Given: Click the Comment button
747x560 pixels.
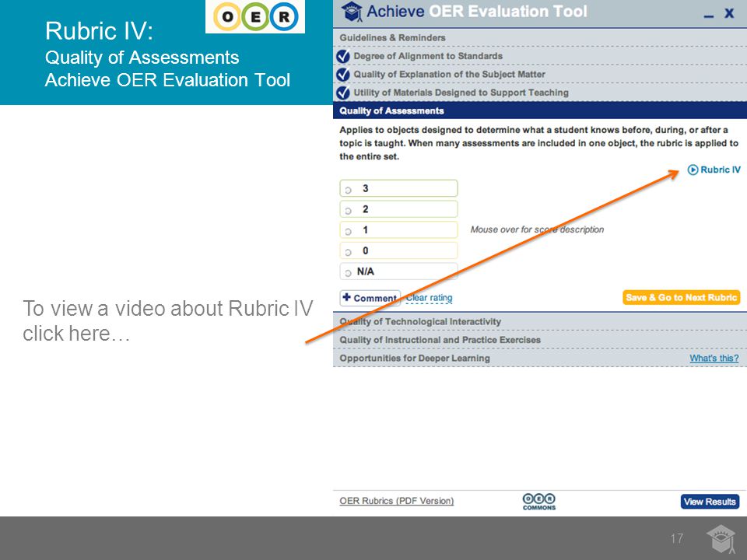Looking at the screenshot, I should coord(370,298).
